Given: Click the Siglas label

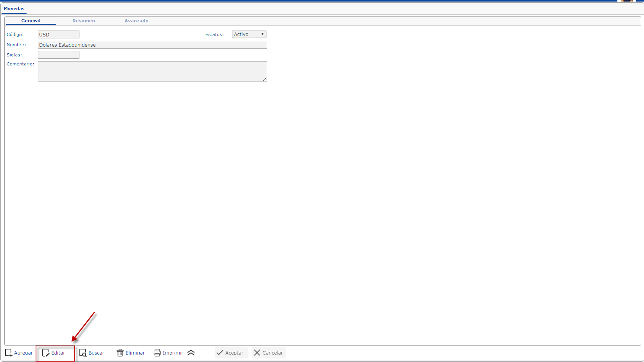Looking at the screenshot, I should [x=14, y=55].
